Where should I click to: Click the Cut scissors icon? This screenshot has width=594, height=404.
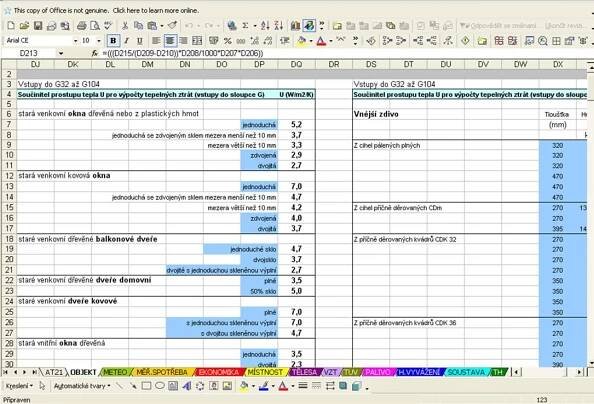coord(125,26)
